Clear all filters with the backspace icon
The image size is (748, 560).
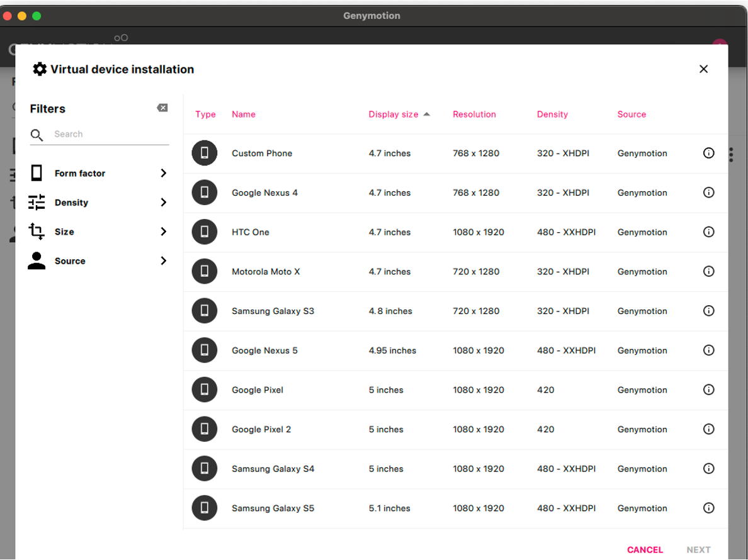point(162,108)
